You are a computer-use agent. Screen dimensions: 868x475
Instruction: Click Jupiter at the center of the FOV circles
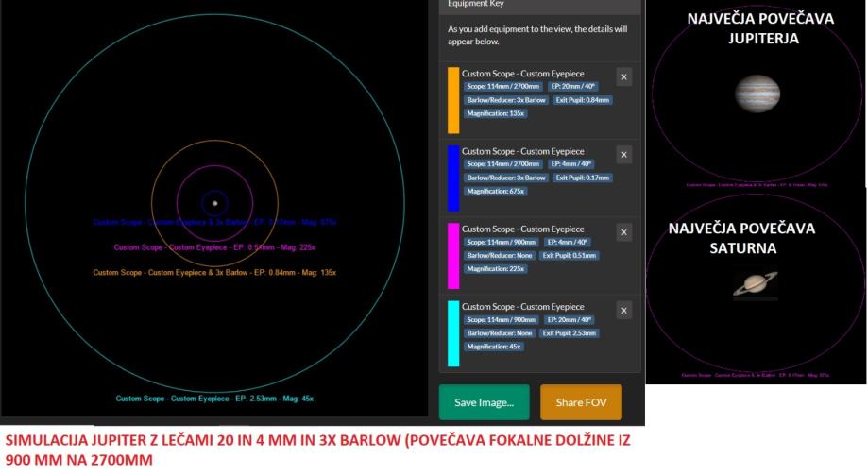click(x=215, y=203)
